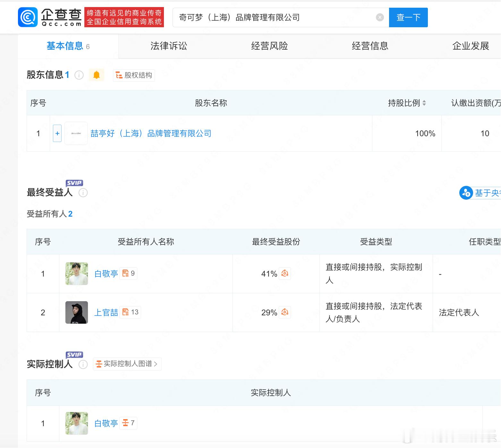Screen dimensions: 501x448
Task: Open 实际控制人图谱 link
Action: pyautogui.click(x=127, y=364)
